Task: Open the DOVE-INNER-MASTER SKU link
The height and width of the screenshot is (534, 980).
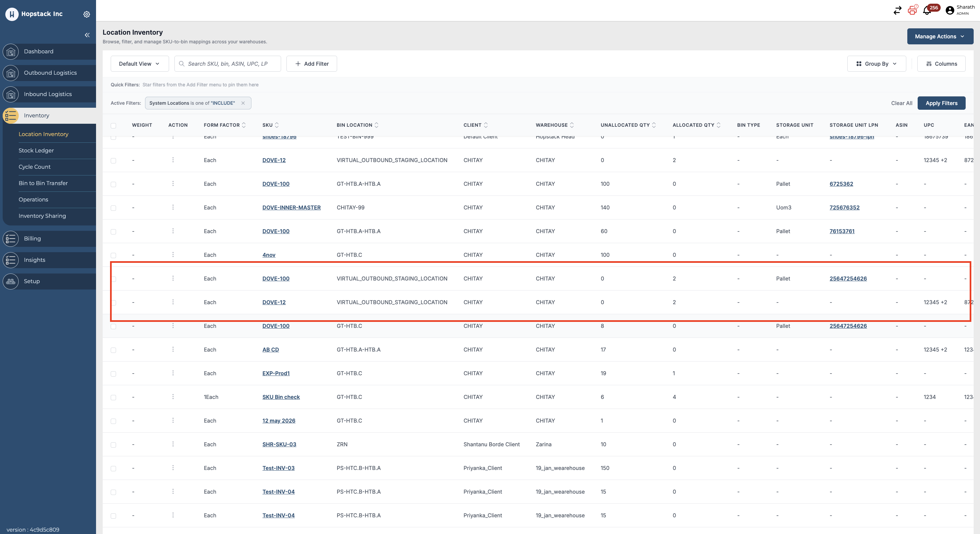Action: pos(291,208)
